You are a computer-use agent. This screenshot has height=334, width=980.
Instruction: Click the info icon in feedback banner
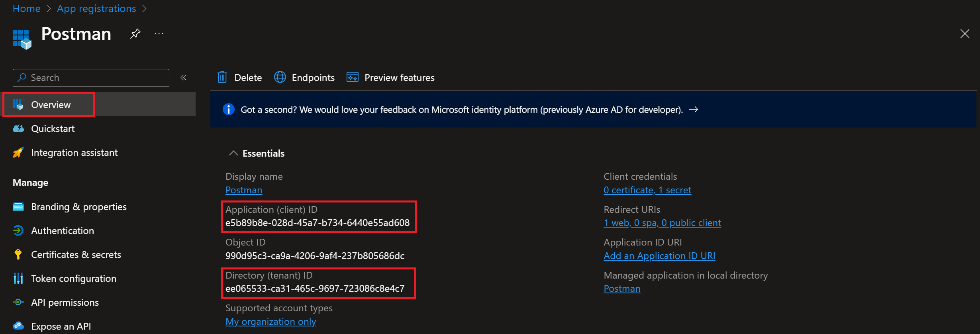[x=228, y=109]
